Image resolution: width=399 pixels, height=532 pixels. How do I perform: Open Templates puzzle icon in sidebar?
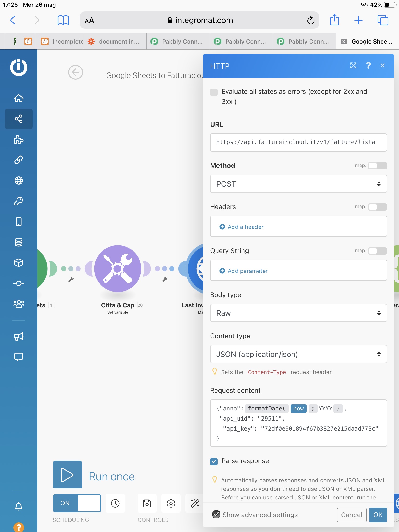click(x=18, y=139)
